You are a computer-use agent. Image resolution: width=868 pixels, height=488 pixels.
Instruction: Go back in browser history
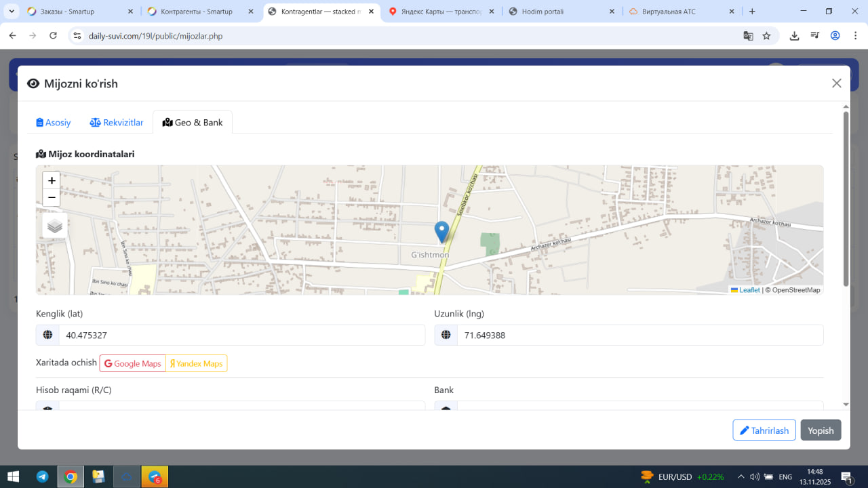[x=12, y=36]
